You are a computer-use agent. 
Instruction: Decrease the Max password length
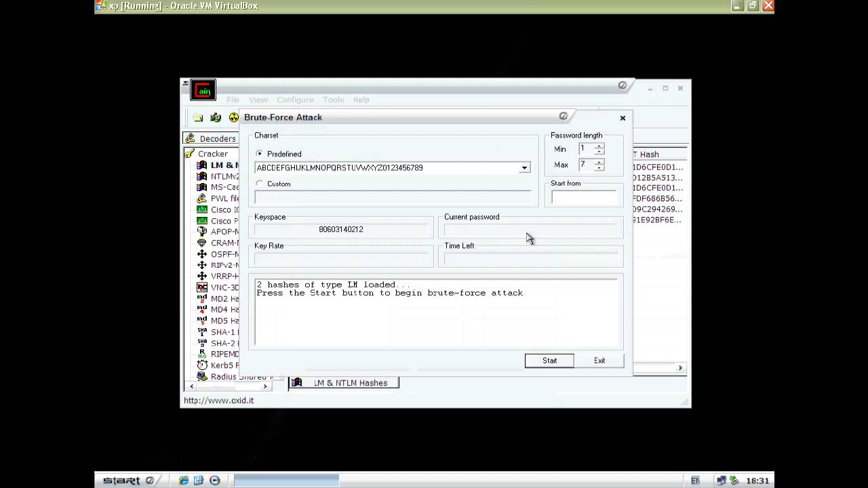point(599,167)
